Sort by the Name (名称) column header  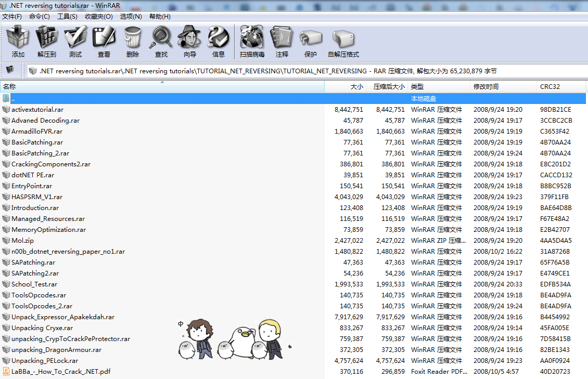tap(162, 86)
